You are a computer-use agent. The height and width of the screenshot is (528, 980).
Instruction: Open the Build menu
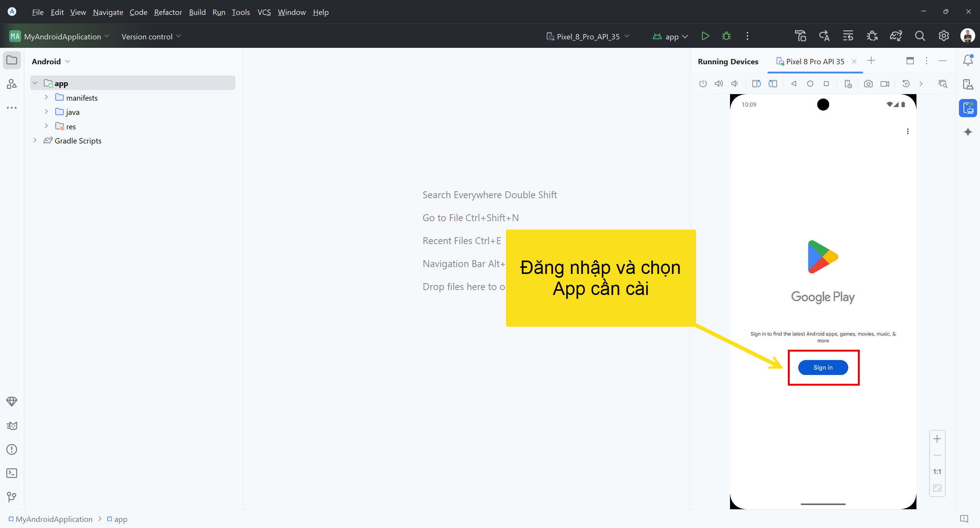[197, 12]
